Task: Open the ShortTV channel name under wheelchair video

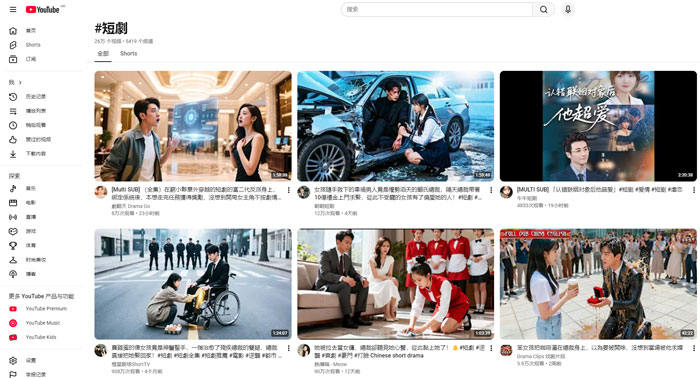Action: click(x=131, y=364)
